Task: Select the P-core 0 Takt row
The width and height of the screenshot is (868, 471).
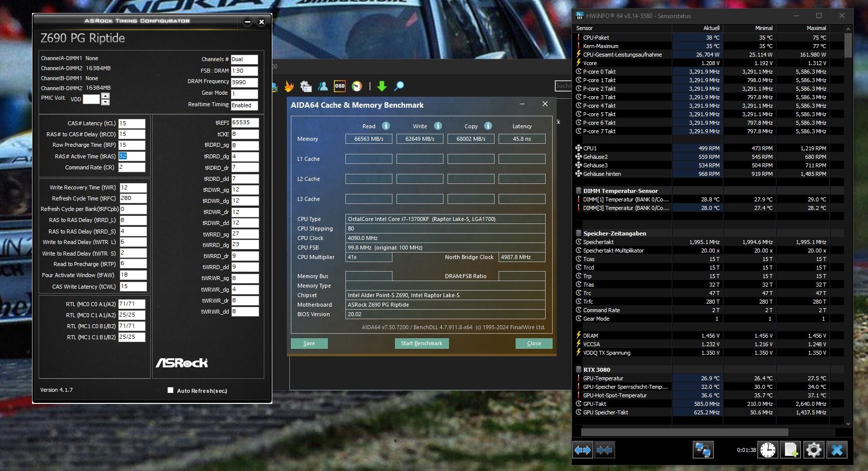Action: click(x=708, y=72)
